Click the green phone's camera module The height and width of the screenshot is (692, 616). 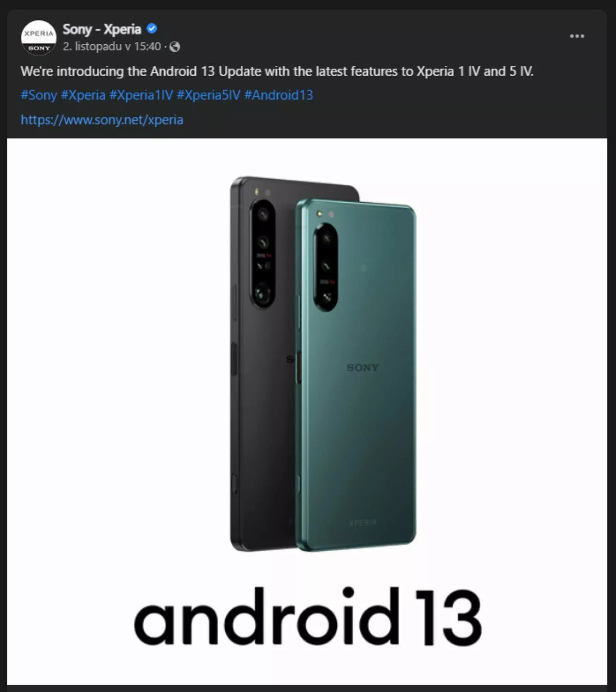[x=326, y=267]
